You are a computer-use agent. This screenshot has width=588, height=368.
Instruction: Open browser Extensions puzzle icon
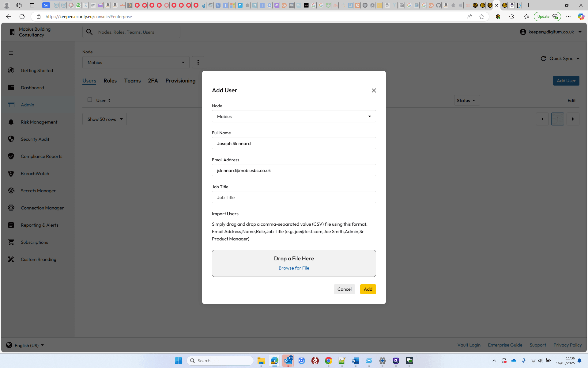tap(511, 17)
